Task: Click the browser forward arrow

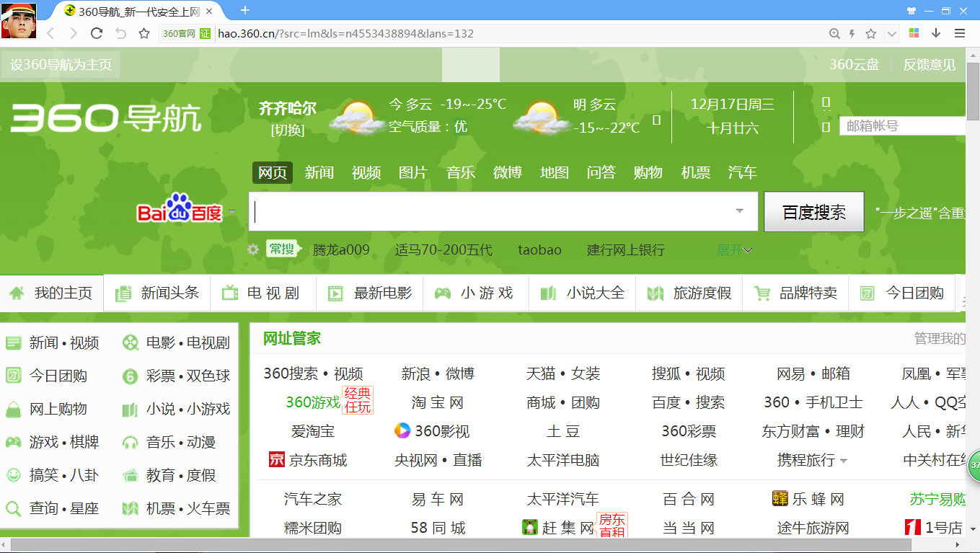Action: pyautogui.click(x=73, y=33)
